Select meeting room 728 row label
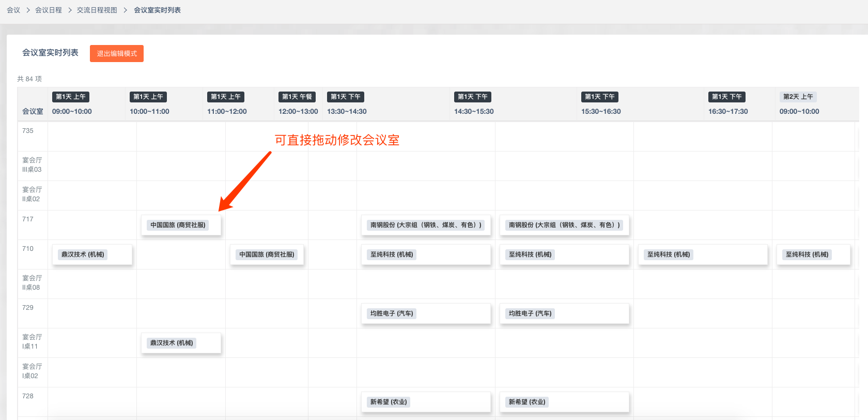Image resolution: width=868 pixels, height=420 pixels. [x=28, y=396]
